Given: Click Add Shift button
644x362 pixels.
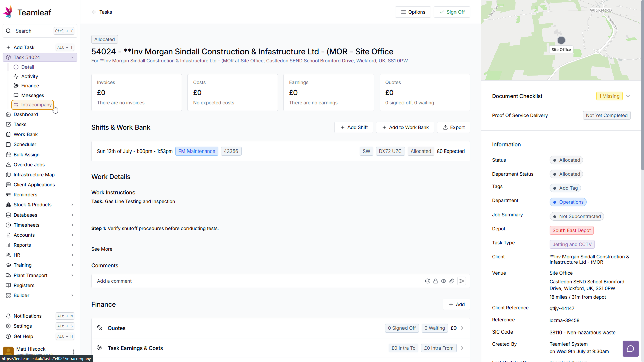Looking at the screenshot, I should pyautogui.click(x=354, y=127).
